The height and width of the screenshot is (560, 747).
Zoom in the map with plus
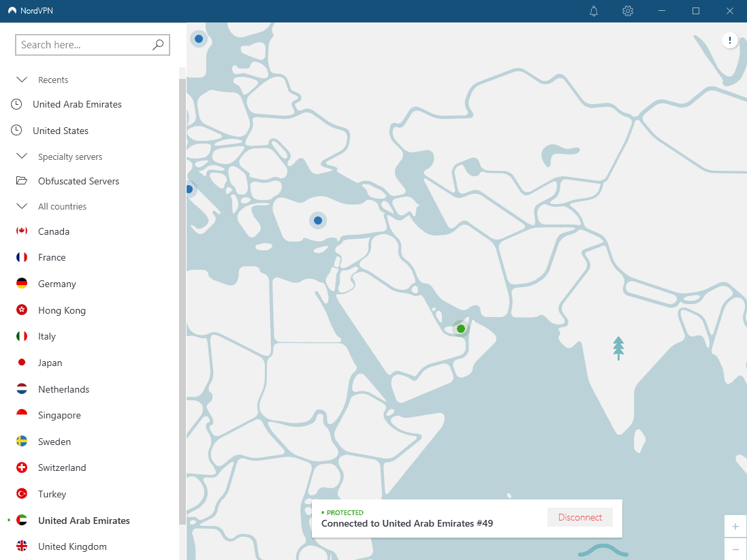[x=735, y=527]
